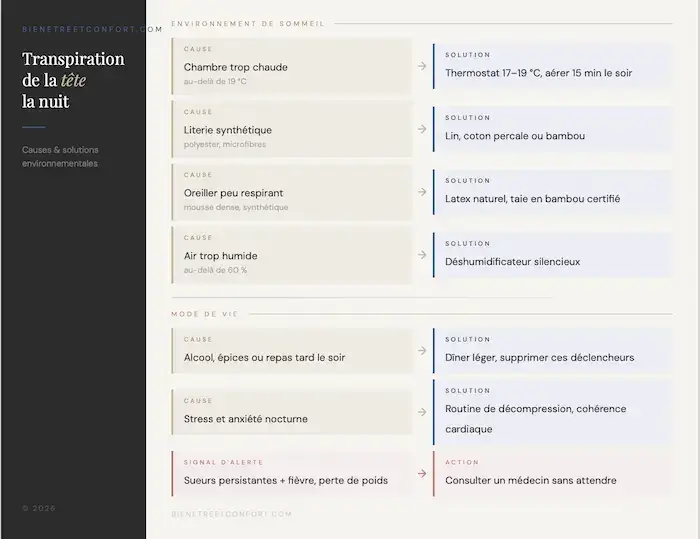Click the arrow next to Chambre trop chaude
The image size is (700, 539).
(x=422, y=66)
